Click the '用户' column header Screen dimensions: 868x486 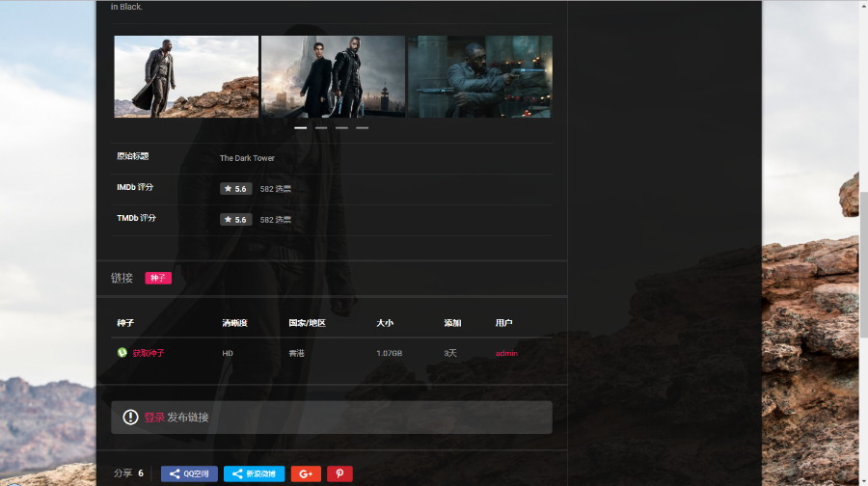pos(503,323)
